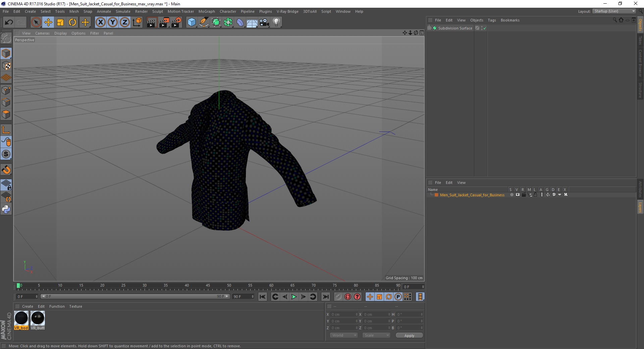Toggle layer lock icon
The image size is (644, 349).
click(536, 195)
